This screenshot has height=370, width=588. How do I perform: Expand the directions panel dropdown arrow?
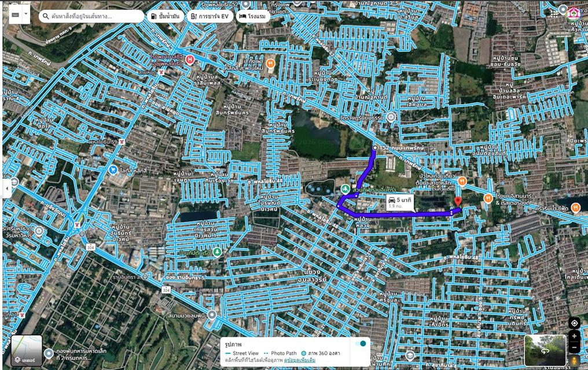click(x=25, y=14)
